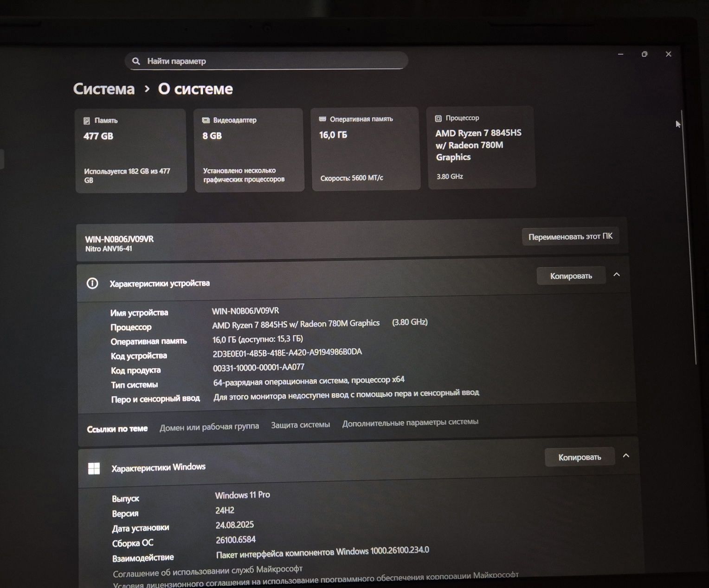Open Дополнительные параметры системы link
The width and height of the screenshot is (709, 588).
pos(410,422)
